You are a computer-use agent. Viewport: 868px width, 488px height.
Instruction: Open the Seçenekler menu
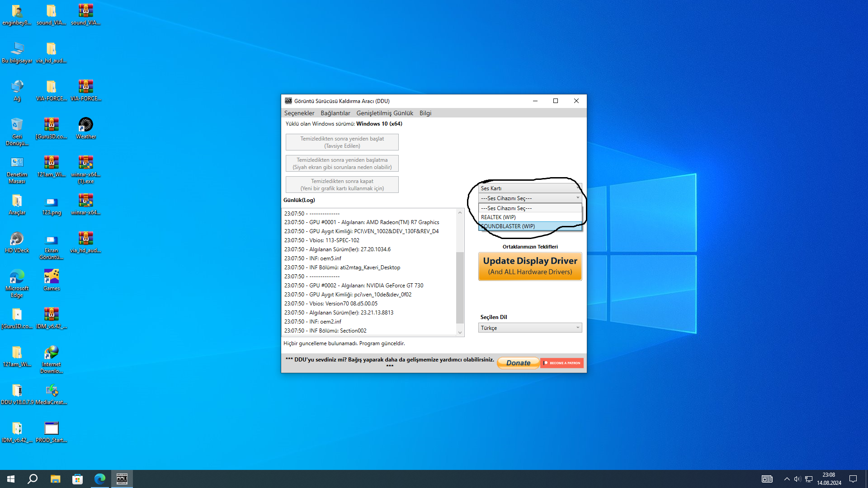(x=299, y=113)
